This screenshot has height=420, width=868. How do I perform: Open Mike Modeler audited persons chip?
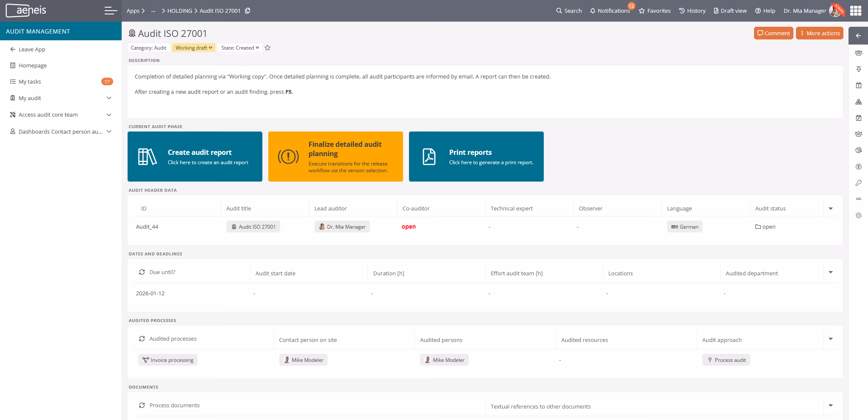[x=444, y=360]
